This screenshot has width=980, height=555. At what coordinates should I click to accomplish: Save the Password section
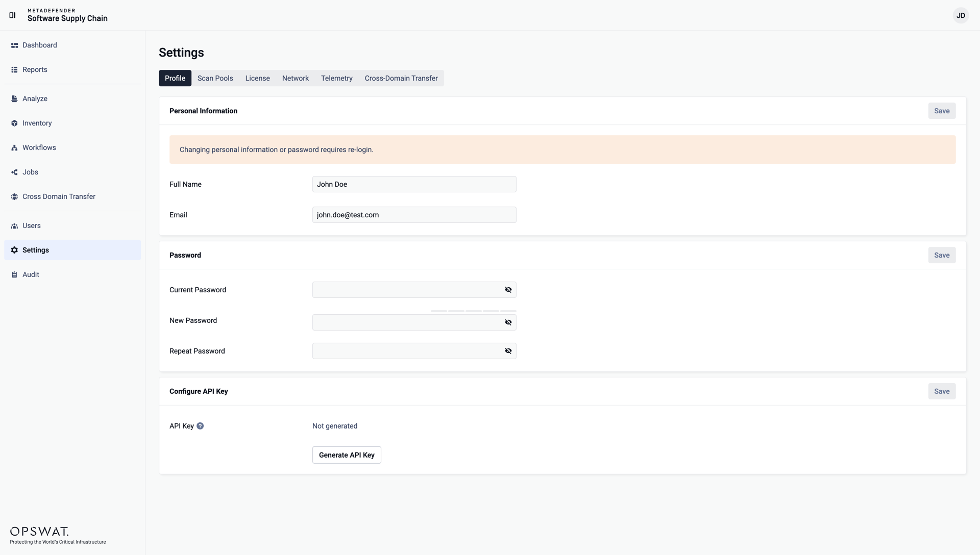pyautogui.click(x=942, y=255)
